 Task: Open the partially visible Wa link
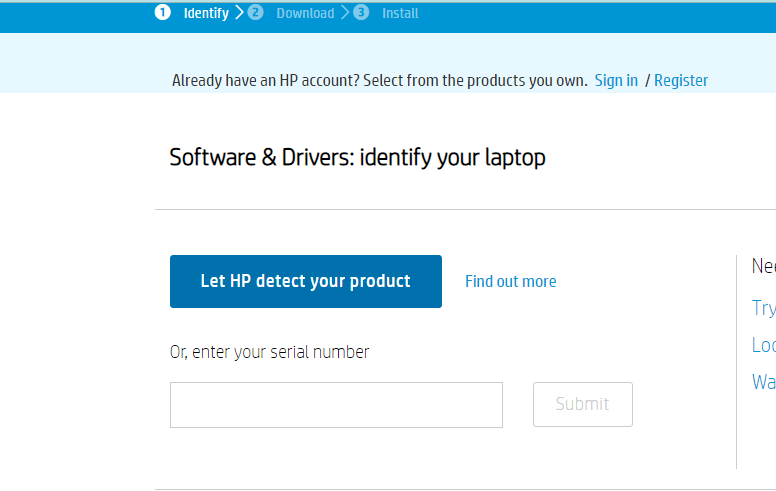[x=764, y=382]
